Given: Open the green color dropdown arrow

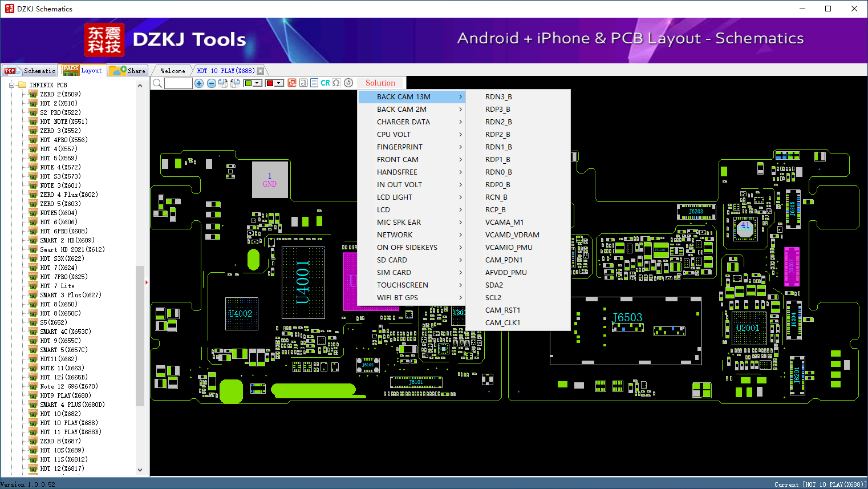Looking at the screenshot, I should pos(257,83).
